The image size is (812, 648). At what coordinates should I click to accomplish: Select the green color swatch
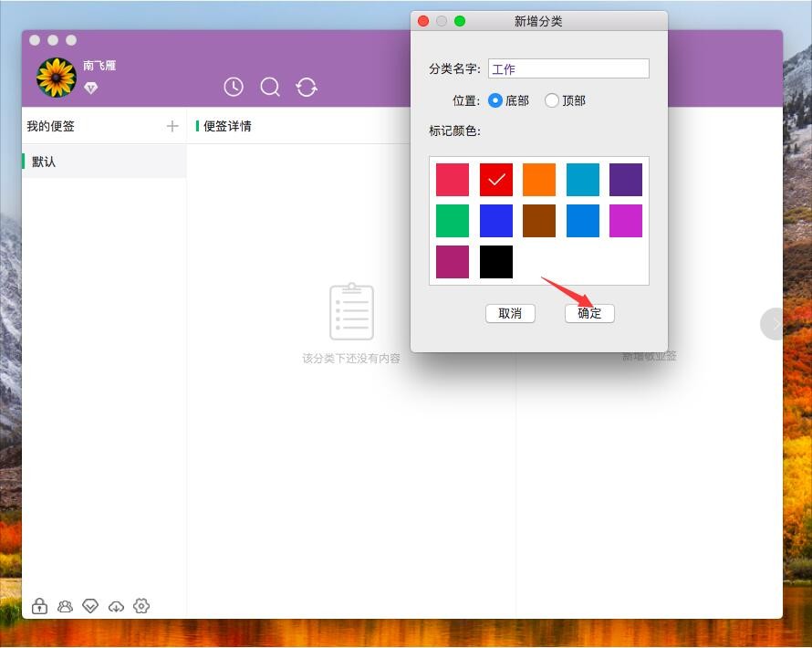(x=453, y=221)
